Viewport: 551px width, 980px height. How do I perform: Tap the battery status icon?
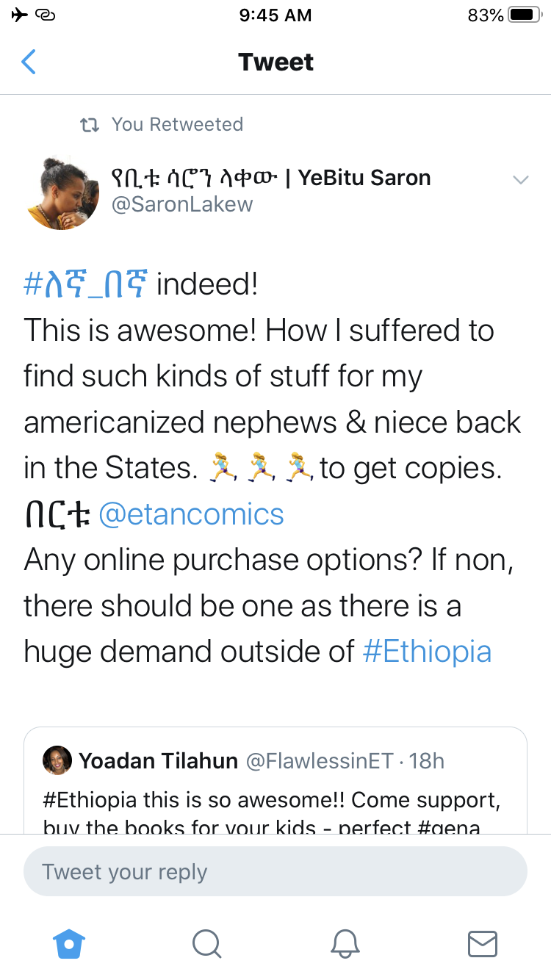pyautogui.click(x=525, y=15)
